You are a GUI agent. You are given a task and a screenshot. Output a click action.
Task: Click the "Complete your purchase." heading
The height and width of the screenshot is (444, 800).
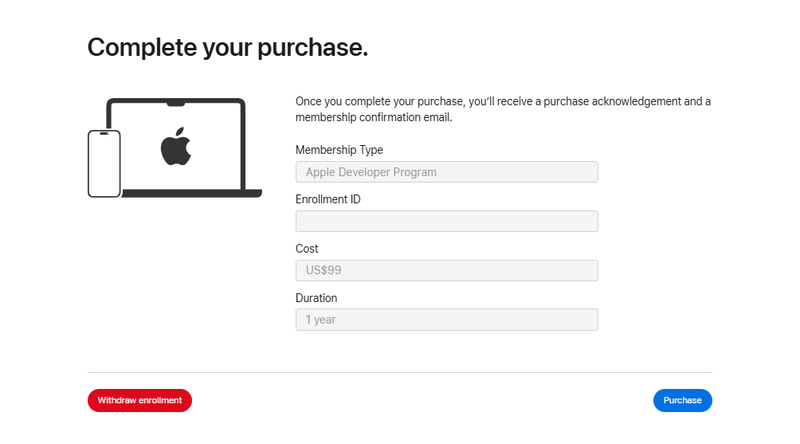228,47
